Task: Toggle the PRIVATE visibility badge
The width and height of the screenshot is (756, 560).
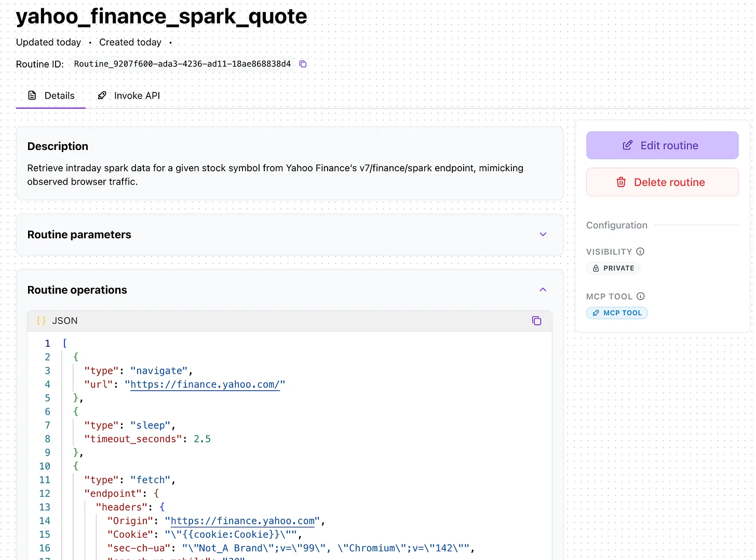Action: [x=613, y=268]
